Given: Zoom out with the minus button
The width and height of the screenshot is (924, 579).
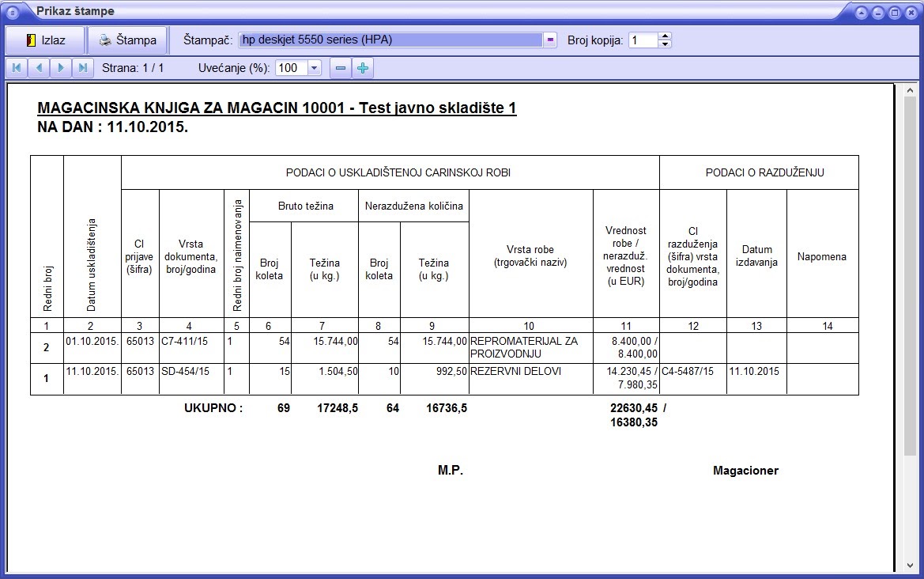Looking at the screenshot, I should [340, 68].
